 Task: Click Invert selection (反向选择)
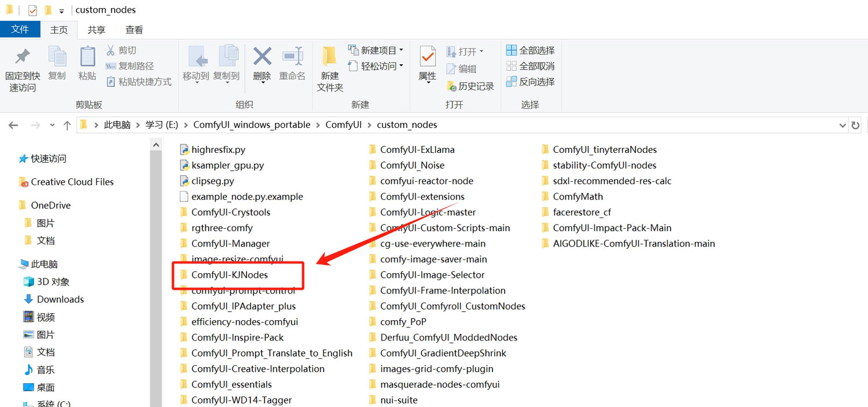coord(531,82)
